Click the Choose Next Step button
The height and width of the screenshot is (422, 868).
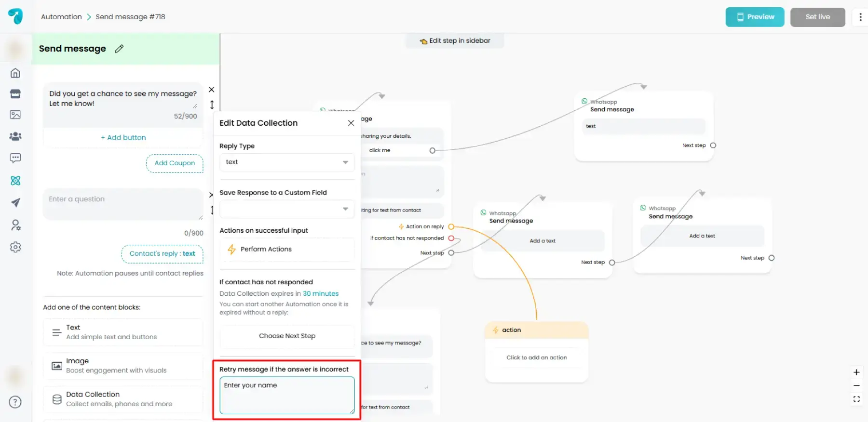tap(287, 336)
